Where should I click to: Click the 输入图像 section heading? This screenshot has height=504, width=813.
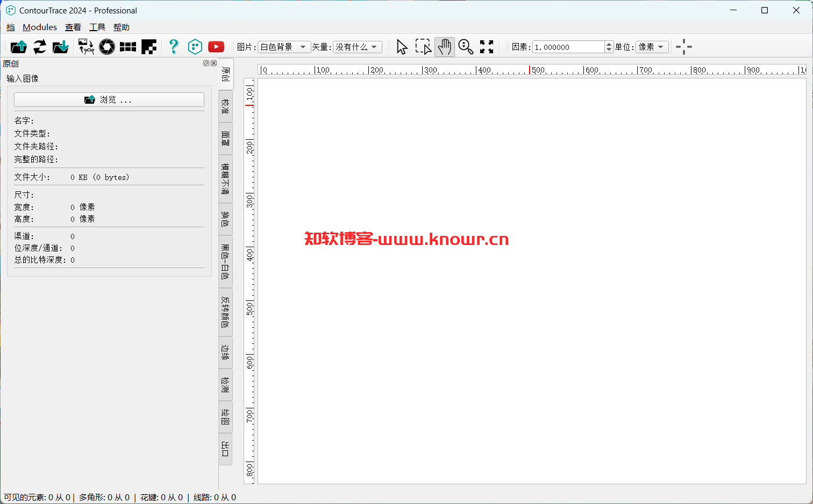pyautogui.click(x=23, y=78)
